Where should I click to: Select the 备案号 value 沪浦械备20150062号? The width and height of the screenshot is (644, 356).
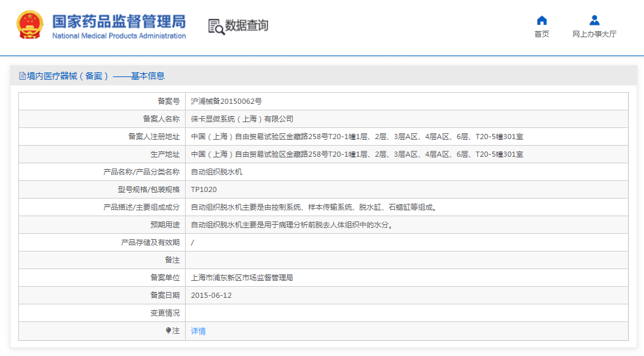point(226,101)
